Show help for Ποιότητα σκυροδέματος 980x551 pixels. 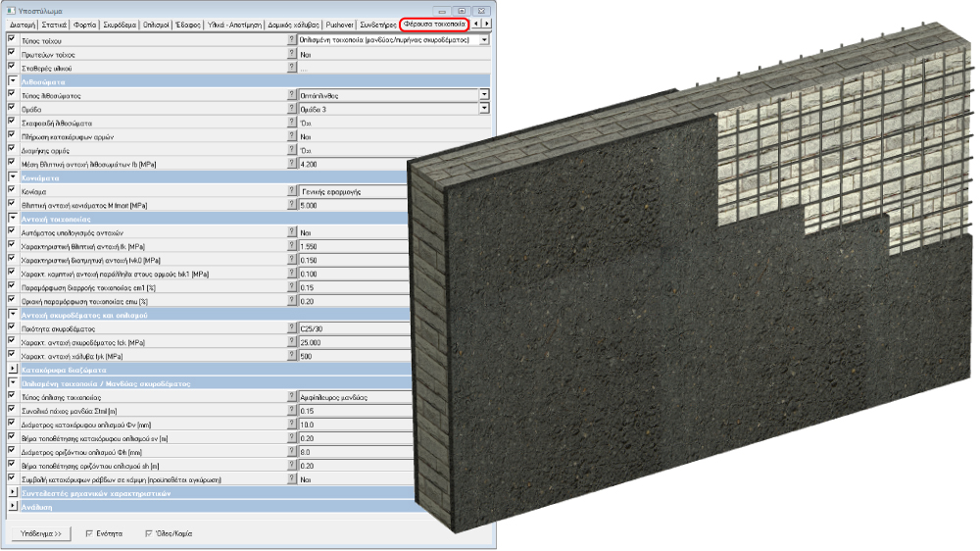click(x=292, y=329)
